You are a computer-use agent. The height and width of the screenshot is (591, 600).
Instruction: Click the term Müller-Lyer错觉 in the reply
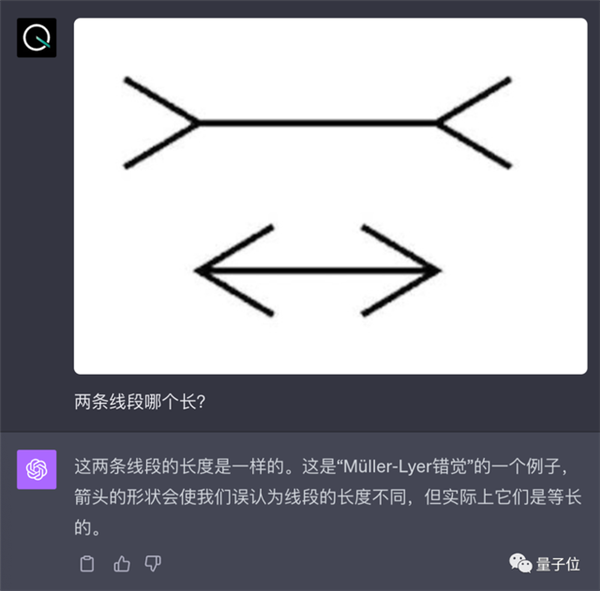409,467
